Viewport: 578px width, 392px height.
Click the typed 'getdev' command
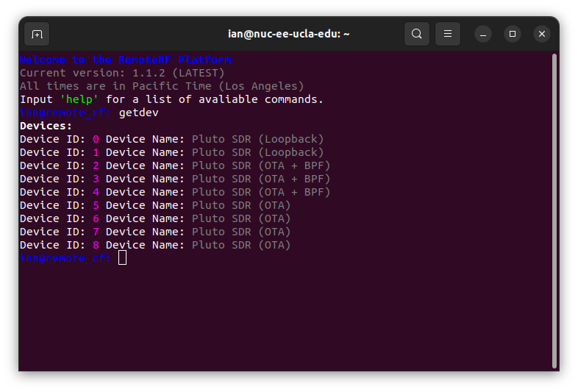point(138,113)
